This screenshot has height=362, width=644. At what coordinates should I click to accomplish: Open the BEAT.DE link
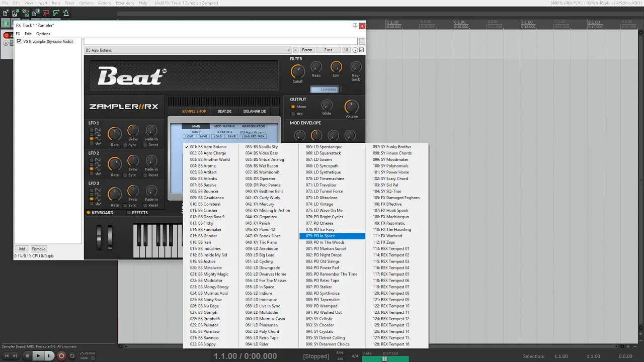coord(224,111)
